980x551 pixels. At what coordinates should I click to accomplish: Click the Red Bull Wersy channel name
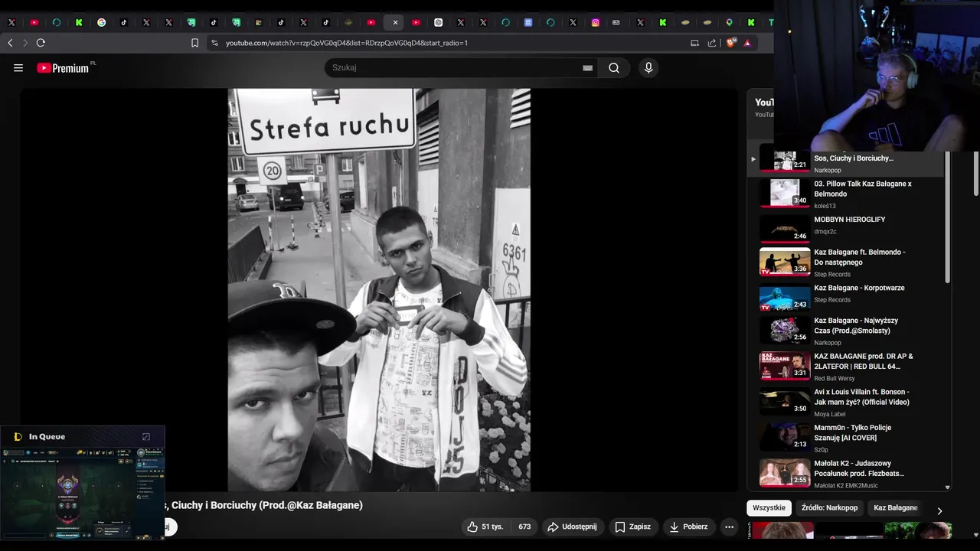click(x=835, y=378)
